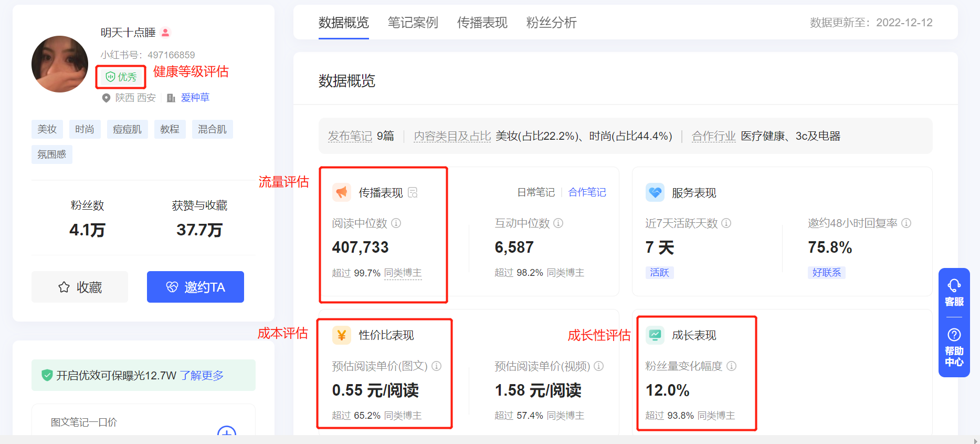
Task: Click the 6,587 interaction median value
Action: 514,247
